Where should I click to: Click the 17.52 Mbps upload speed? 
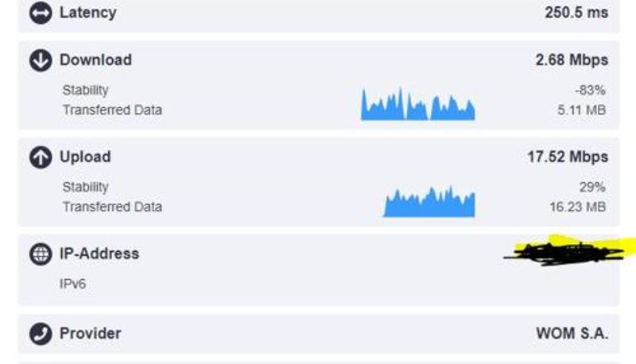click(568, 157)
